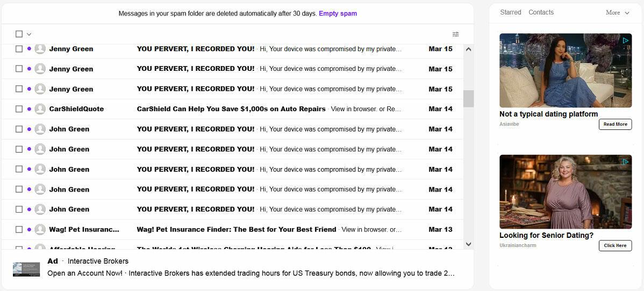Select the CarShieldQuote email checkbox
This screenshot has height=291, width=644.
[x=19, y=109]
